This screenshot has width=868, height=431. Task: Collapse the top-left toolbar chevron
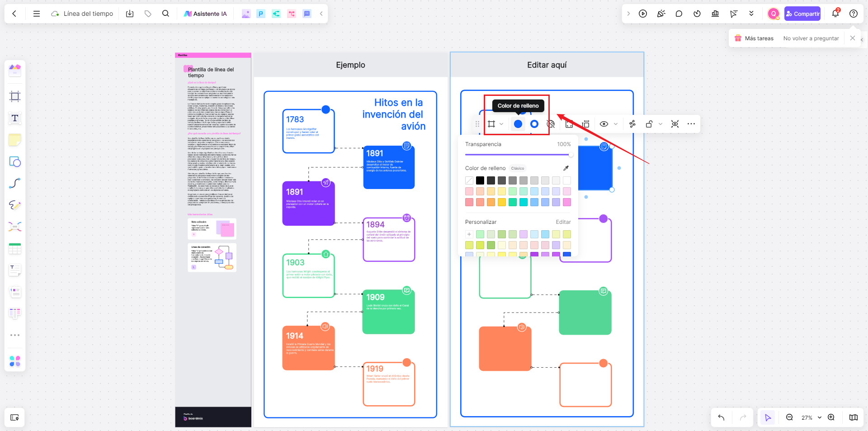click(x=321, y=14)
